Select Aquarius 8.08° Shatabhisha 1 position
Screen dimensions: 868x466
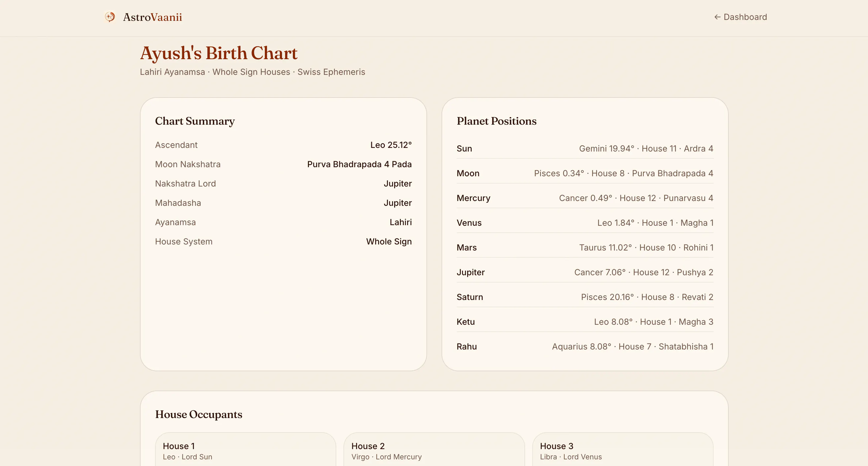pyautogui.click(x=632, y=347)
